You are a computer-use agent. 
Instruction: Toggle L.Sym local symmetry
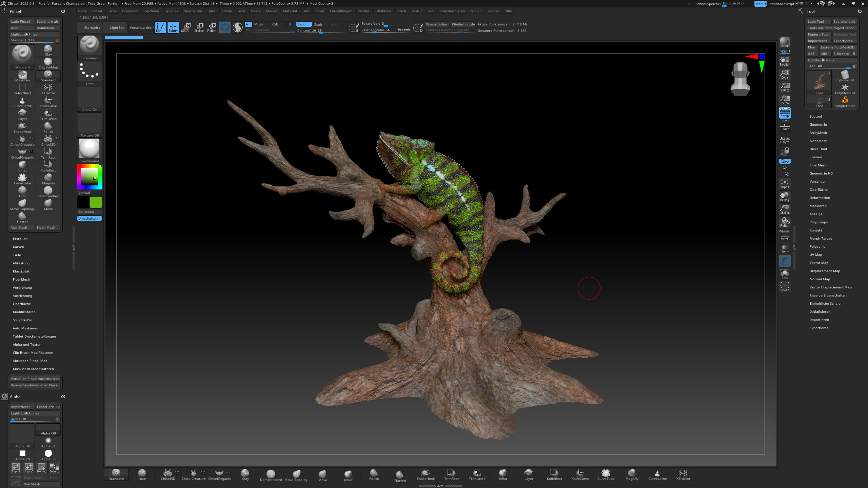(785, 139)
